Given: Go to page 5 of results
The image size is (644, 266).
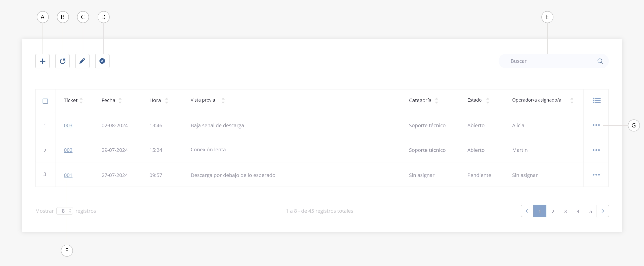Looking at the screenshot, I should [x=590, y=211].
